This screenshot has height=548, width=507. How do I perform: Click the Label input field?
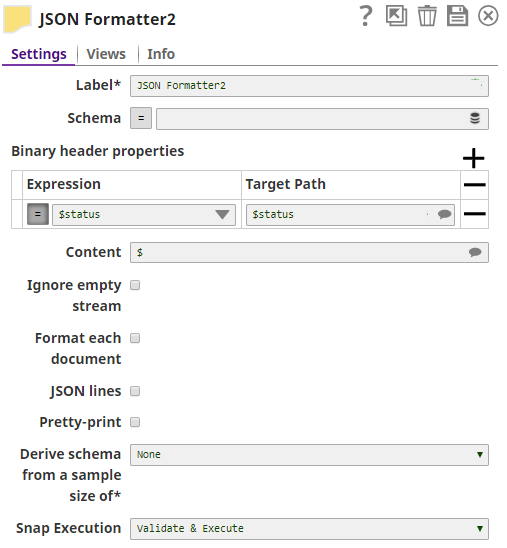(x=309, y=86)
